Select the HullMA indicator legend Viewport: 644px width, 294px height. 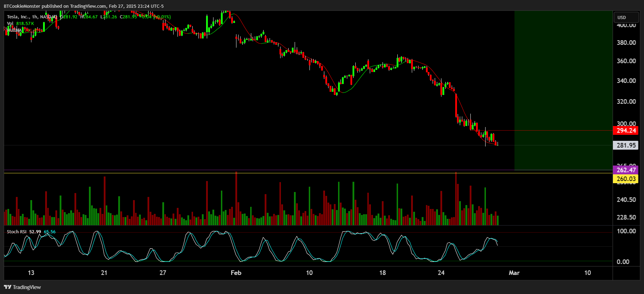click(14, 30)
